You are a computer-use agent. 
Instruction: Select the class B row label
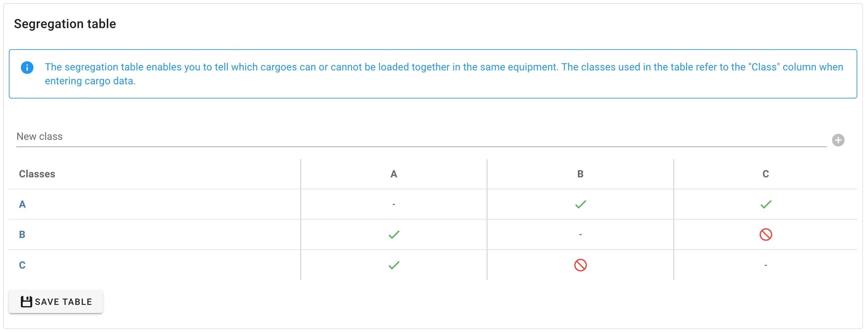pyautogui.click(x=22, y=234)
